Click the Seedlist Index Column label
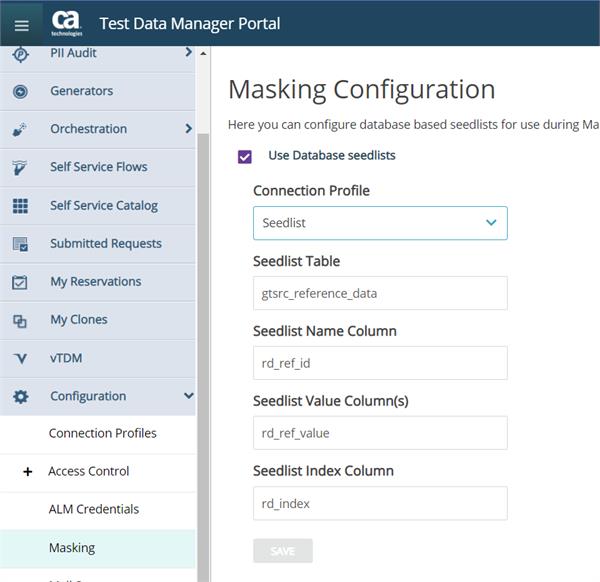 (323, 471)
